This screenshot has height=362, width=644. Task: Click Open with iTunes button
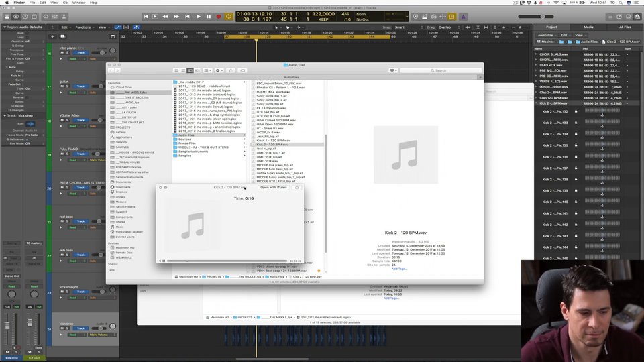(x=274, y=188)
